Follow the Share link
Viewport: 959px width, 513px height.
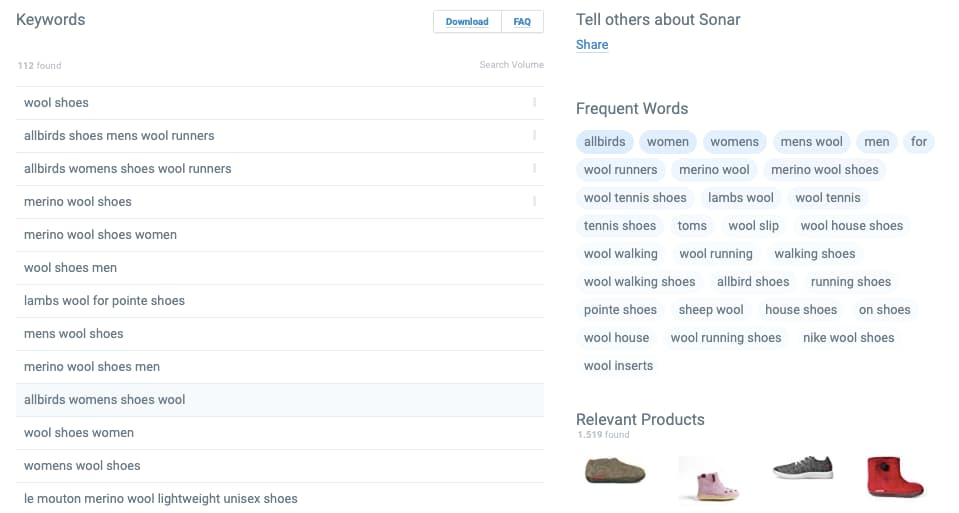tap(591, 45)
